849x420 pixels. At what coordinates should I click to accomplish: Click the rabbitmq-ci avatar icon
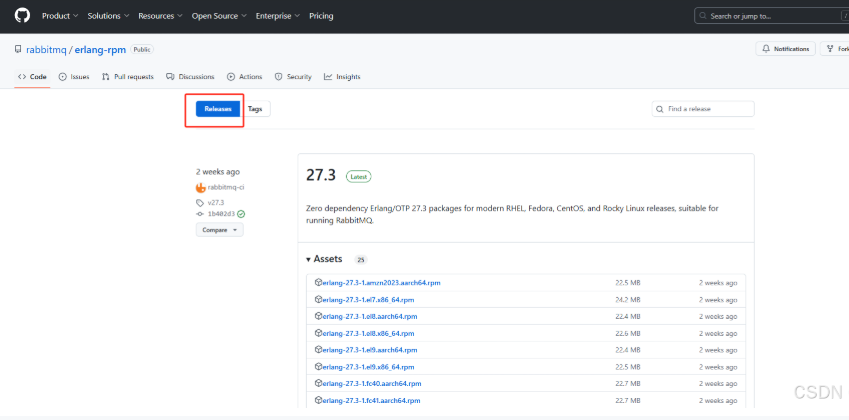[x=201, y=188]
